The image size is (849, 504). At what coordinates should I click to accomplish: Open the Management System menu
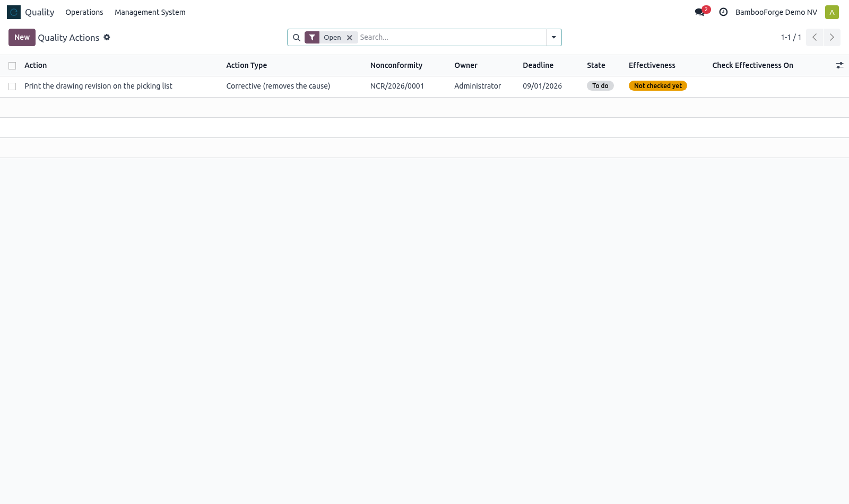150,12
